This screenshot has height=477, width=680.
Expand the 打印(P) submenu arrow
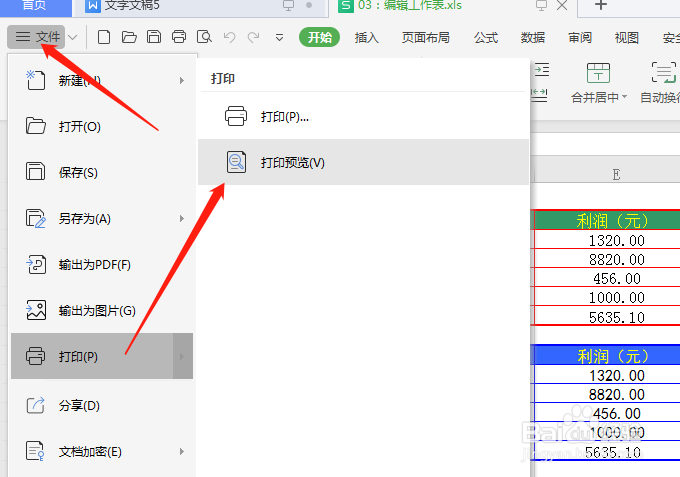pyautogui.click(x=182, y=356)
